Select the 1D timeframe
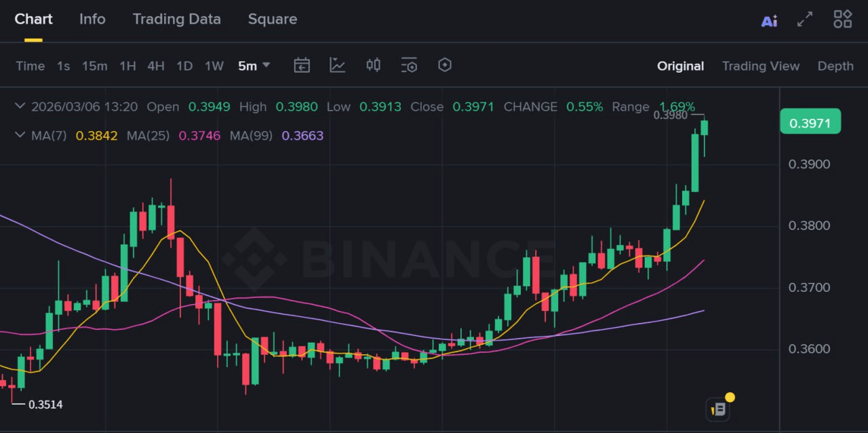 coord(184,66)
